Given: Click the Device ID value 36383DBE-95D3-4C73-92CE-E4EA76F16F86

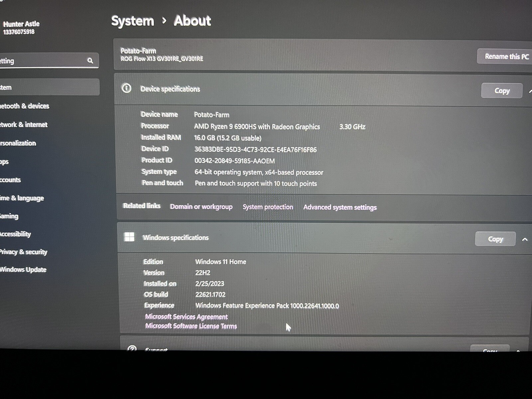Looking at the screenshot, I should pyautogui.click(x=255, y=150).
